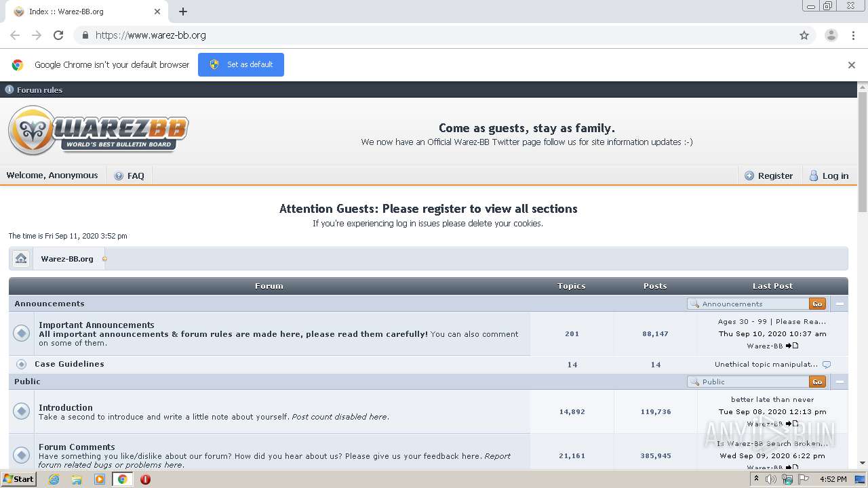Click the red stop-sign taskbar icon
This screenshot has height=488, width=868.
[x=145, y=479]
